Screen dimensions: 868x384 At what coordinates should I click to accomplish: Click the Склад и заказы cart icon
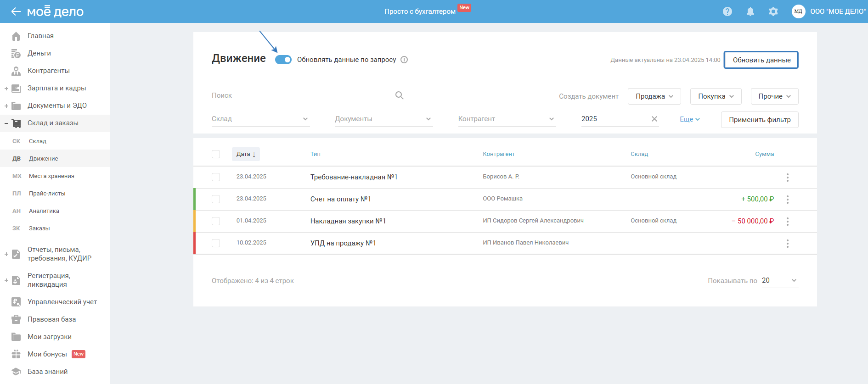pyautogui.click(x=16, y=123)
